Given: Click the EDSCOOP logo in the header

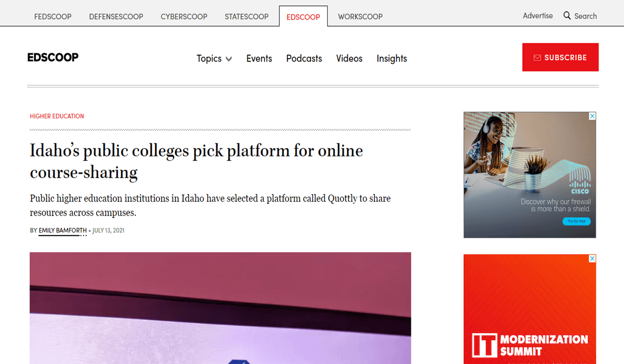Looking at the screenshot, I should [53, 57].
